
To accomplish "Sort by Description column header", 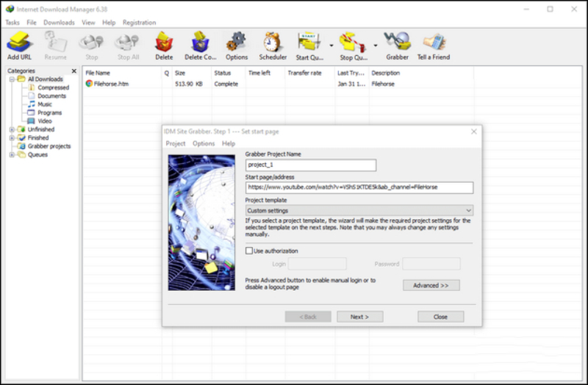I will pyautogui.click(x=421, y=73).
